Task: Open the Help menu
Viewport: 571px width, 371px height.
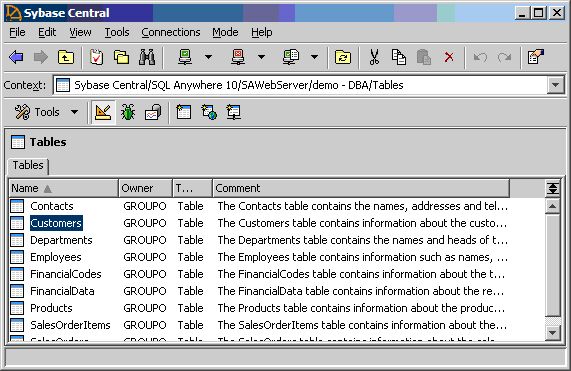Action: tap(261, 32)
